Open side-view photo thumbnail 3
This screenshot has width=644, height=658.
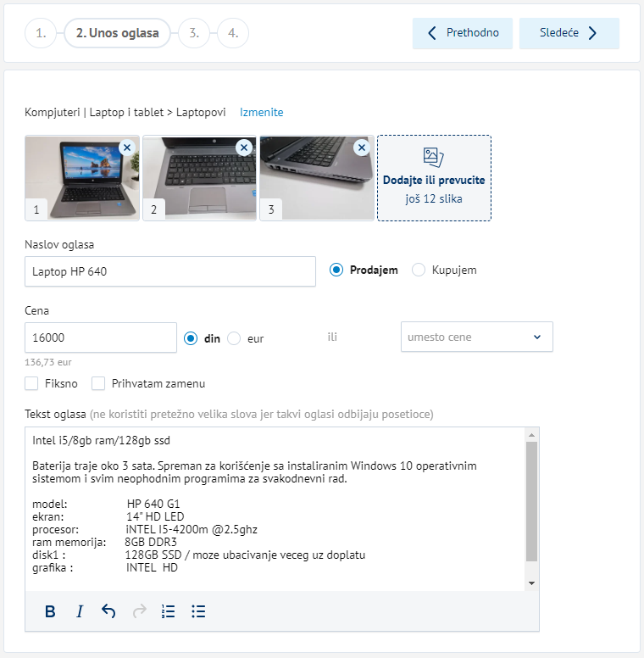(317, 178)
